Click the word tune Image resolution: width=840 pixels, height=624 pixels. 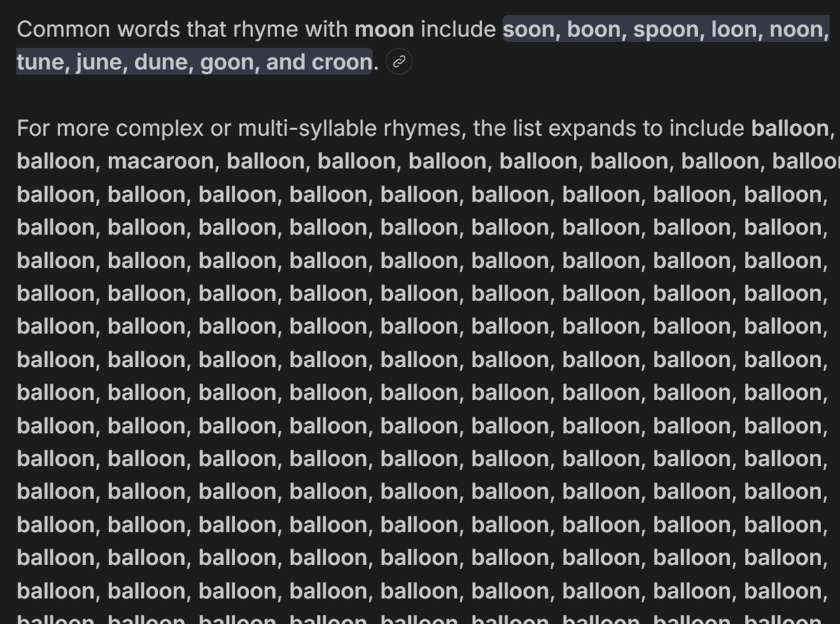click(x=39, y=62)
